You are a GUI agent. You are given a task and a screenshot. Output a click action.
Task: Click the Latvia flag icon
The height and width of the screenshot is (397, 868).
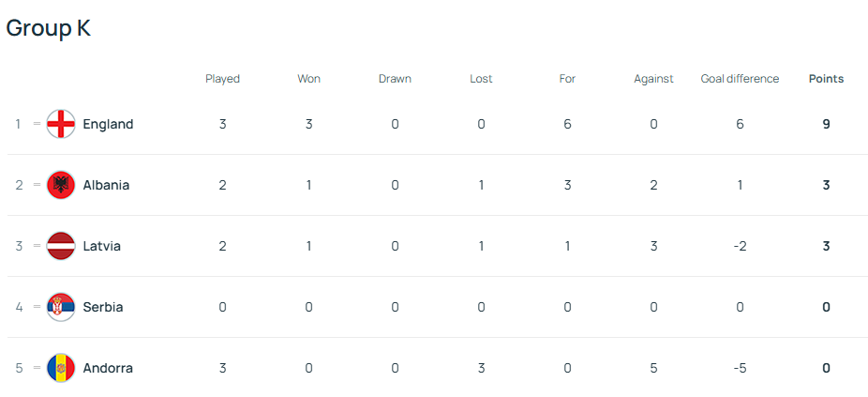coord(61,246)
